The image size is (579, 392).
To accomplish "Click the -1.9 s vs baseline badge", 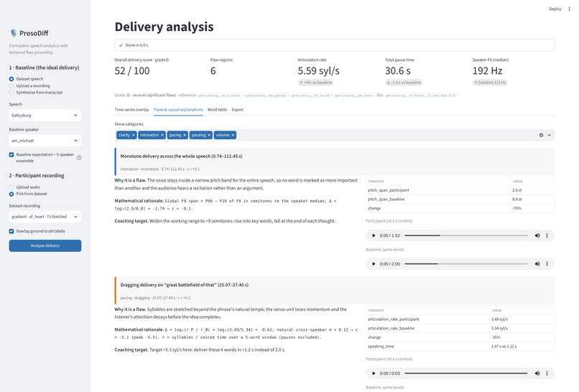I will coord(404,83).
